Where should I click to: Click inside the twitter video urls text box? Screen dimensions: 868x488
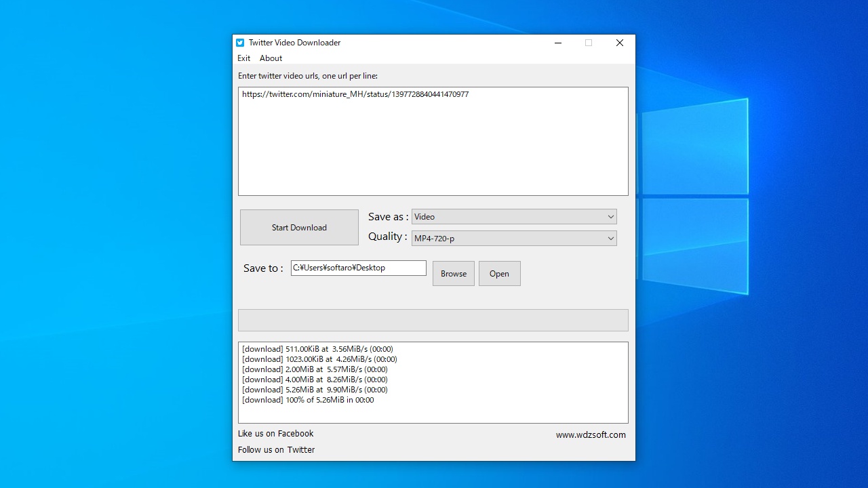pyautogui.click(x=433, y=141)
